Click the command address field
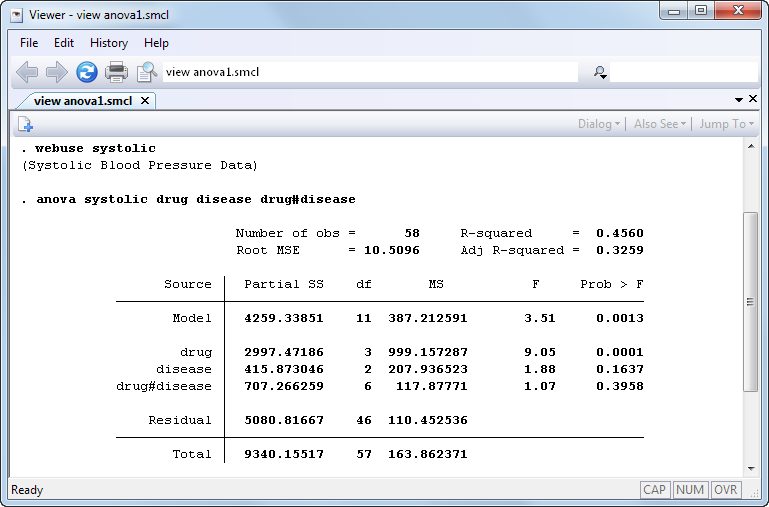The image size is (769, 507). click(370, 72)
